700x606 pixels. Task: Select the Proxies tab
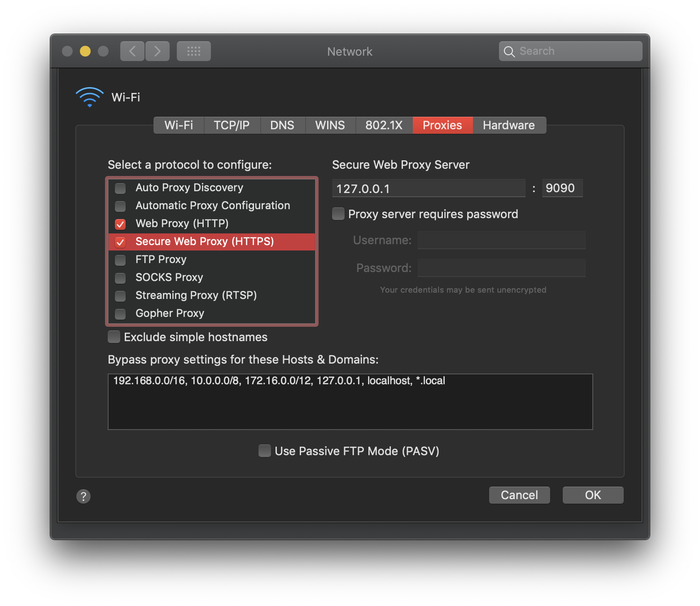click(442, 125)
